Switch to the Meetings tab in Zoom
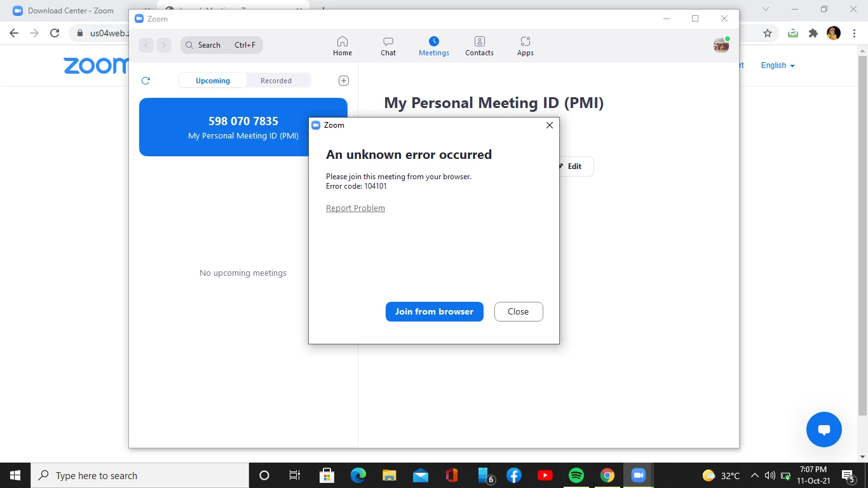868x488 pixels. click(x=434, y=46)
